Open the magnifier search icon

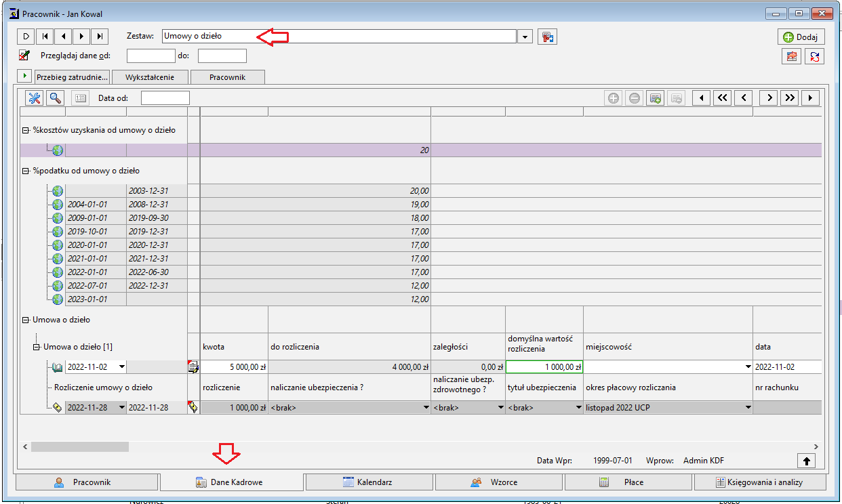tap(54, 98)
